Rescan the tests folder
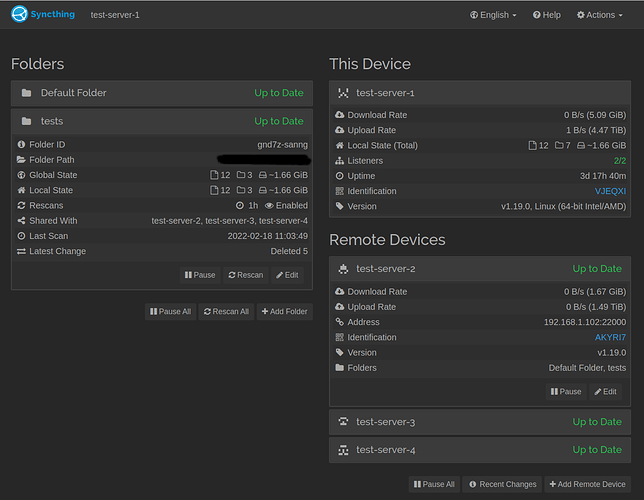This screenshot has height=500, width=644. (x=246, y=275)
